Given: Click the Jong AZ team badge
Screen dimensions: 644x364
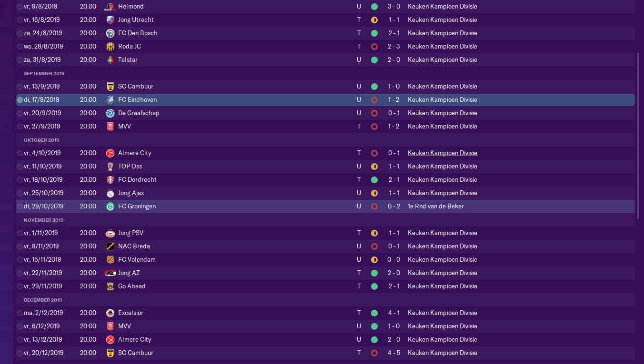Looking at the screenshot, I should (111, 273).
